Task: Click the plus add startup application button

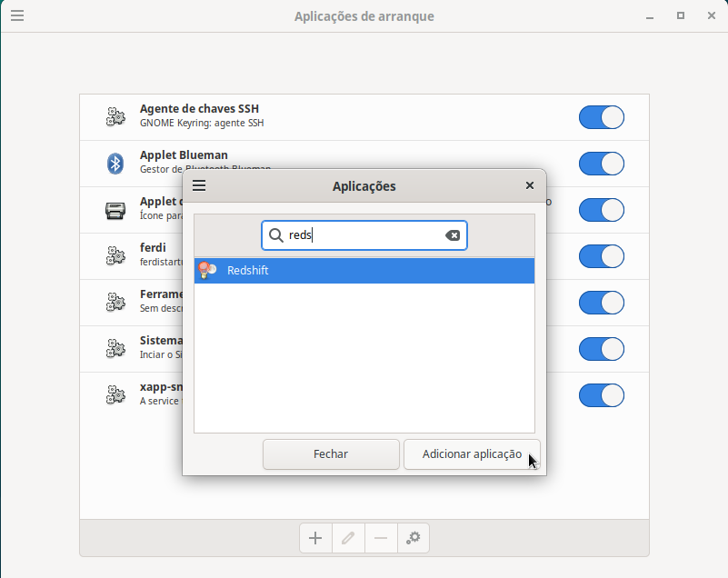Action: tap(315, 538)
